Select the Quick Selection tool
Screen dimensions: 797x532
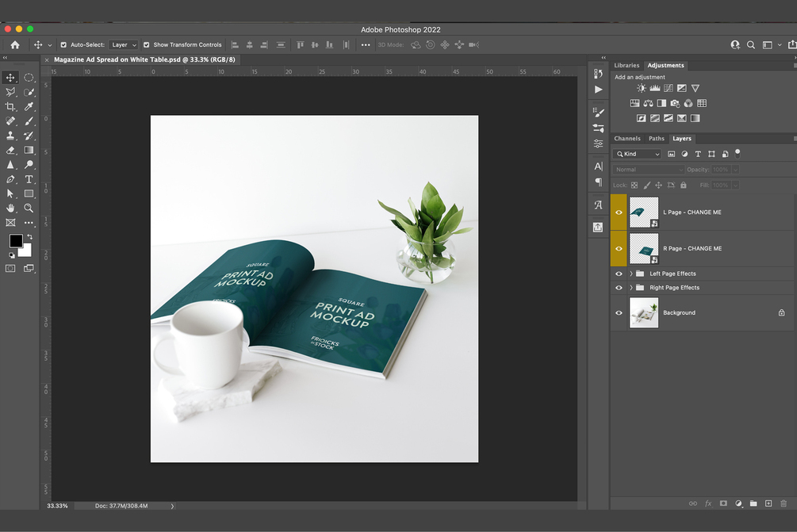(x=29, y=92)
